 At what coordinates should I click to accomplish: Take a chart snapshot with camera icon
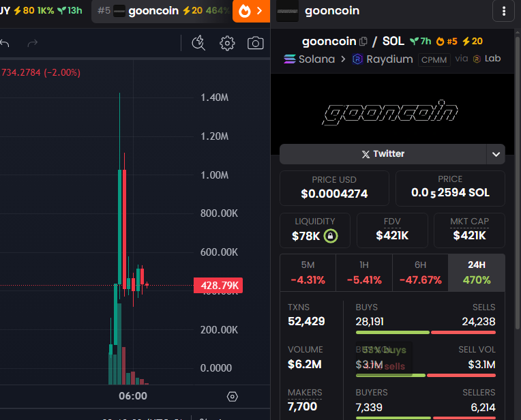256,43
